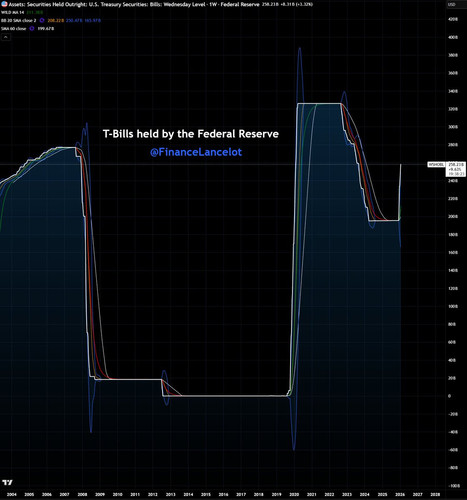Click the 2020 label on the time axis
The height and width of the screenshot is (500, 467).
pyautogui.click(x=294, y=494)
